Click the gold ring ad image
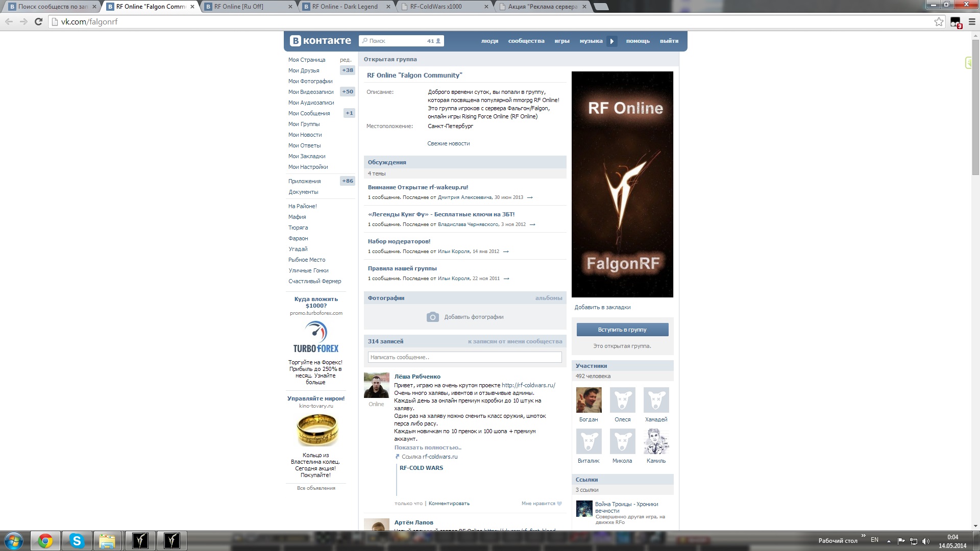The height and width of the screenshot is (551, 980). tap(317, 430)
